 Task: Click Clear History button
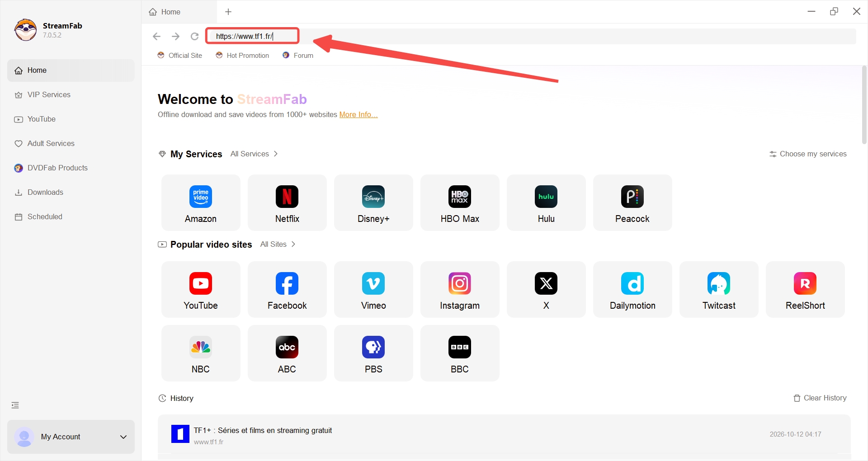click(x=820, y=398)
